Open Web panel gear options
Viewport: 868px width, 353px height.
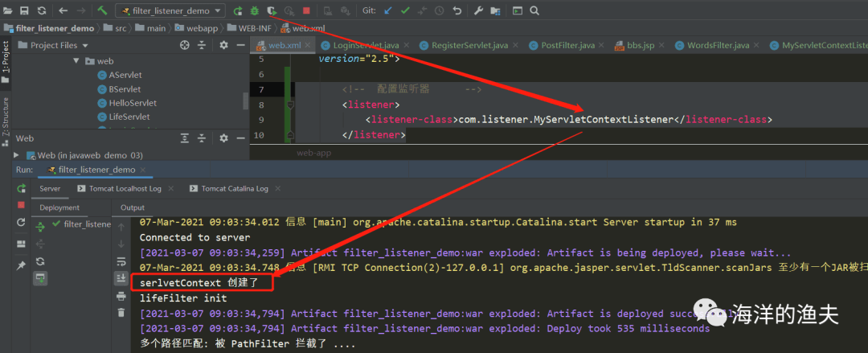(x=223, y=138)
